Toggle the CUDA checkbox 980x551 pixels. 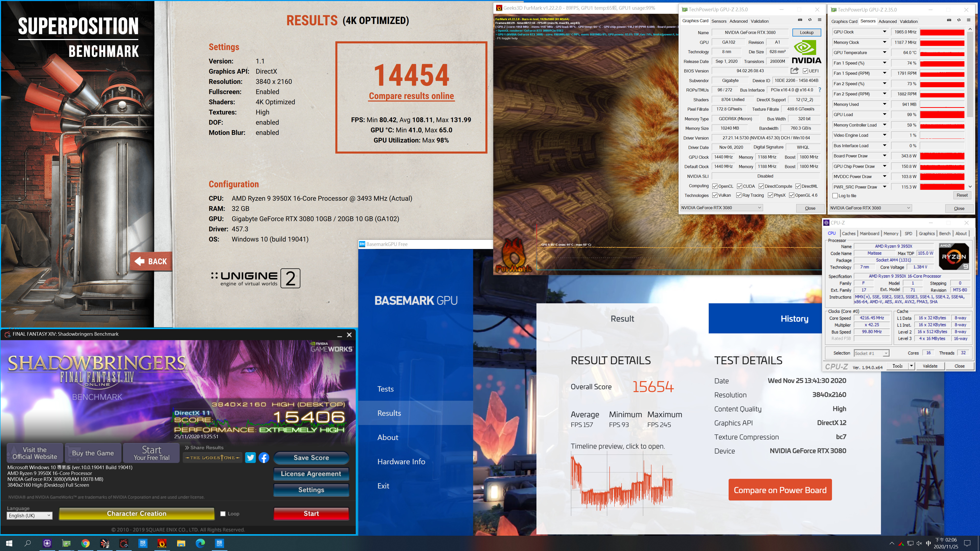740,186
